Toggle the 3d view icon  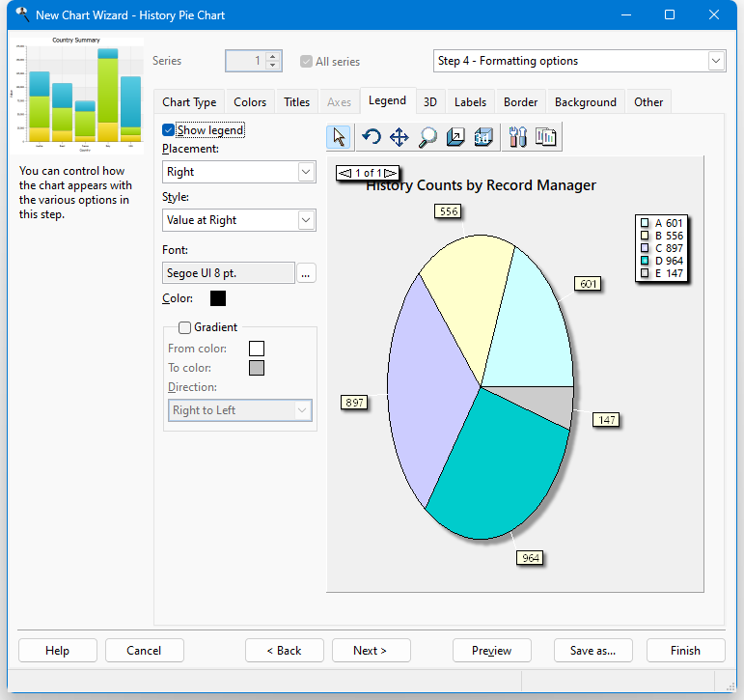[483, 137]
